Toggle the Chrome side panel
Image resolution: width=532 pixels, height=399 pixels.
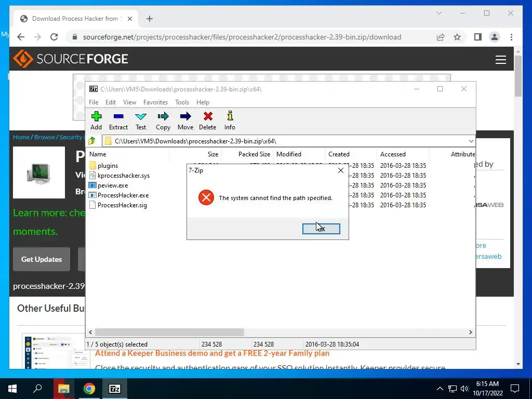[x=478, y=37]
